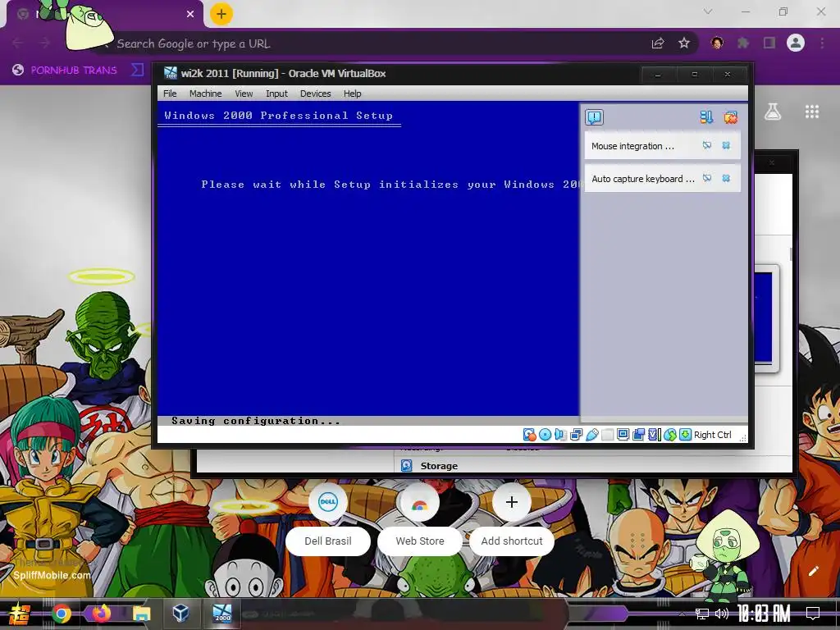Click the optical disk status icon
840x630 pixels.
coord(545,435)
